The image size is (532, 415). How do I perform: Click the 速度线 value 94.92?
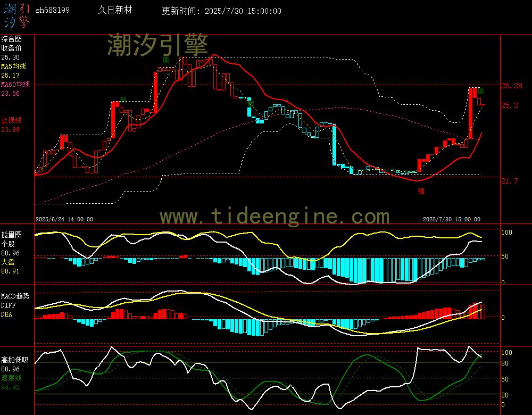[x=10, y=387]
